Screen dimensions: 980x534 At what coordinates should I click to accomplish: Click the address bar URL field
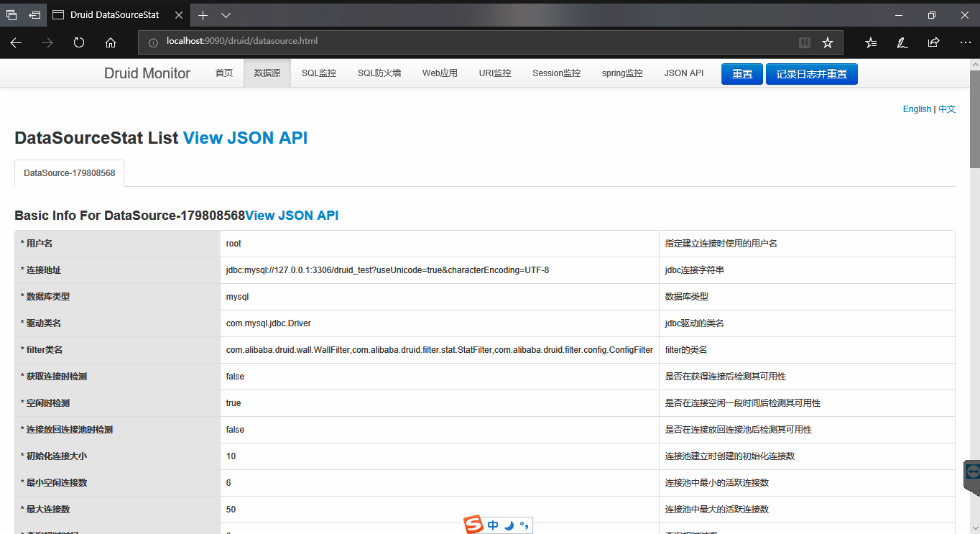pyautogui.click(x=467, y=42)
